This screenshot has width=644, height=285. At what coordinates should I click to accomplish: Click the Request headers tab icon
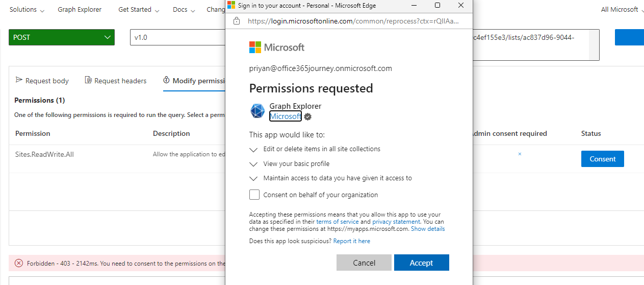(88, 80)
